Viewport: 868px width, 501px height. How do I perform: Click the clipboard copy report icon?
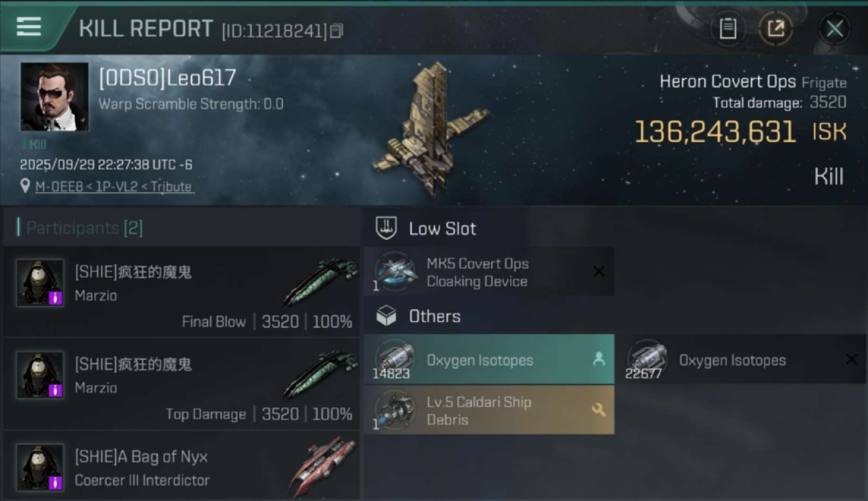pos(728,28)
